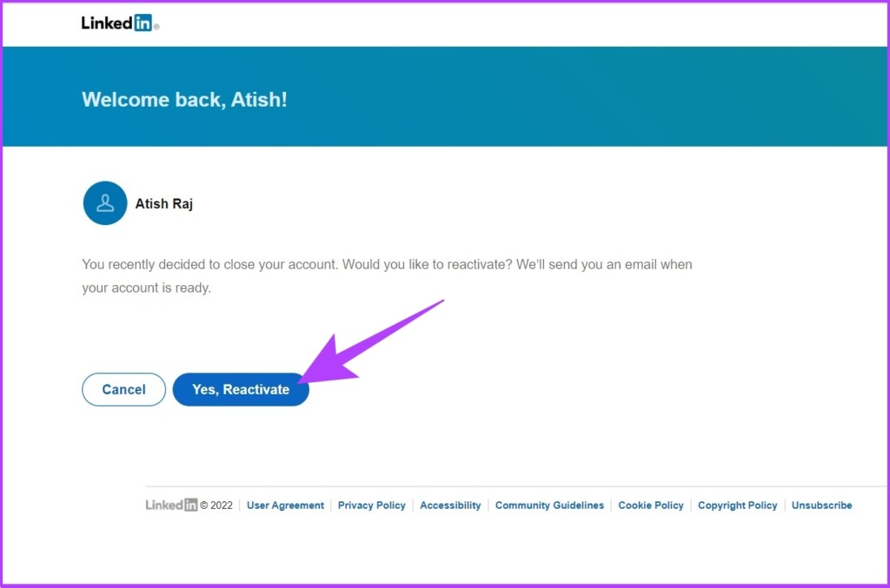This screenshot has width=890, height=588.
Task: Click the Cancel button
Action: click(123, 390)
